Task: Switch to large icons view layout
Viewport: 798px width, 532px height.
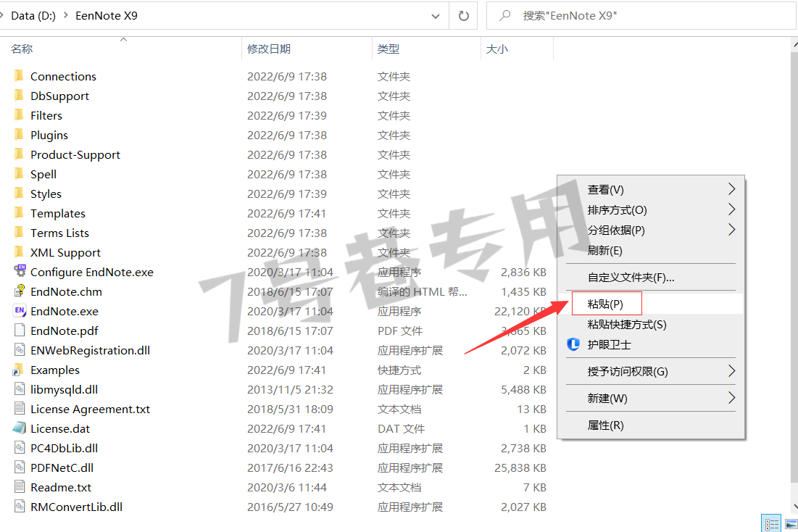Action: coord(790,523)
